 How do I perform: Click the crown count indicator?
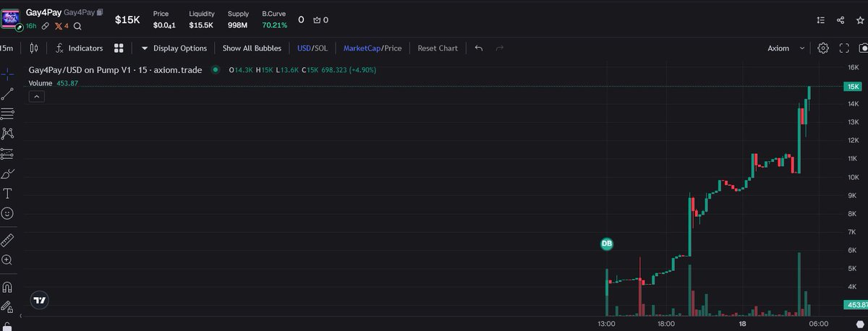[x=322, y=20]
